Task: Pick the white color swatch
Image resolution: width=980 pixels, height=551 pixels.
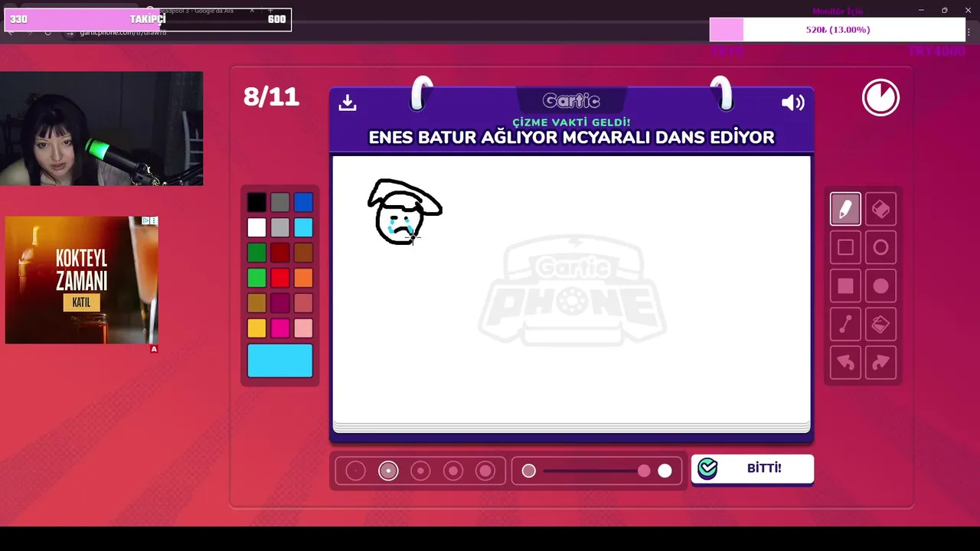Action: [x=256, y=227]
